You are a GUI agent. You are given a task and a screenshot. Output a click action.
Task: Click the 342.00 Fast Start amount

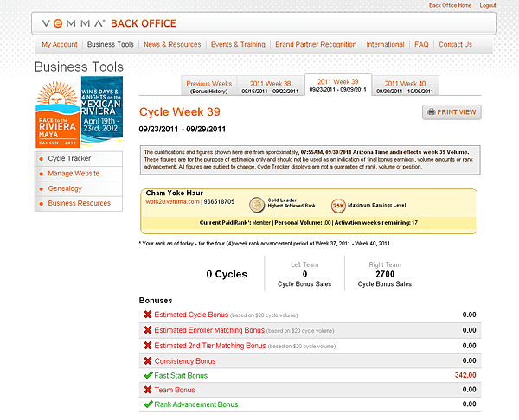pyautogui.click(x=465, y=375)
